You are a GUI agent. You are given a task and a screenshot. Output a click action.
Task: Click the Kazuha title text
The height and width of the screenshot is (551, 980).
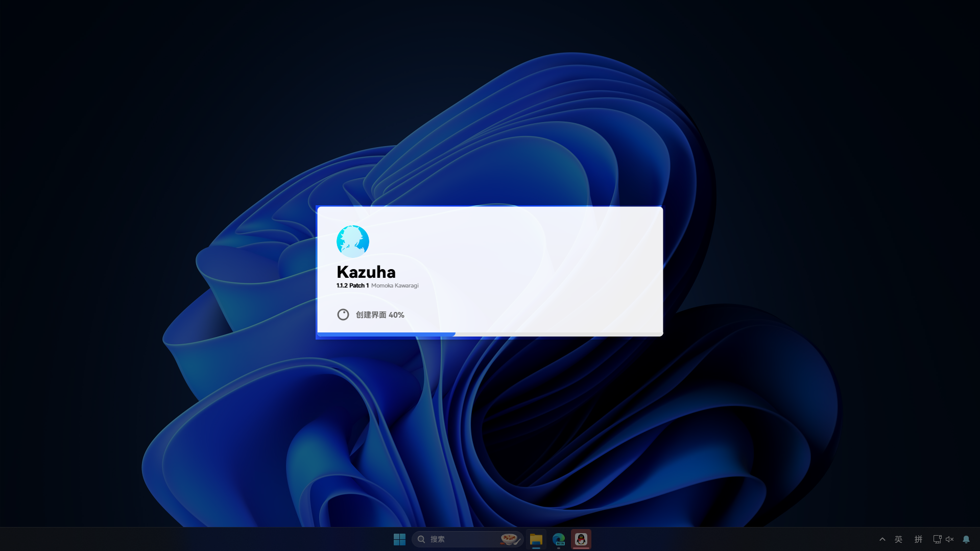click(x=366, y=272)
